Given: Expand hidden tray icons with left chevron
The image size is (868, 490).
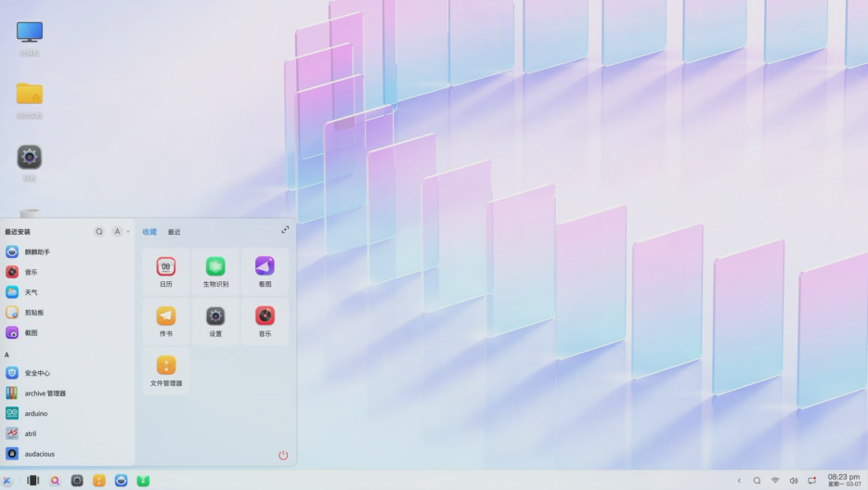Looking at the screenshot, I should pos(739,481).
